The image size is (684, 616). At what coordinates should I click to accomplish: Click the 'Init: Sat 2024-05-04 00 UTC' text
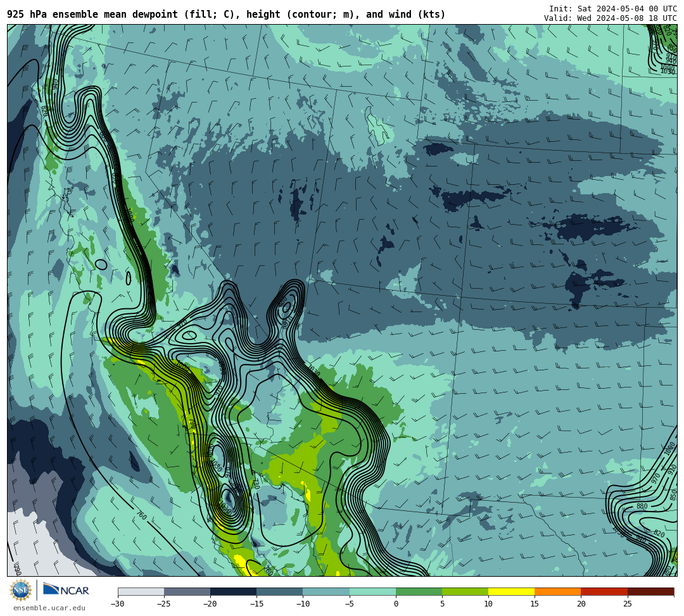[613, 9]
